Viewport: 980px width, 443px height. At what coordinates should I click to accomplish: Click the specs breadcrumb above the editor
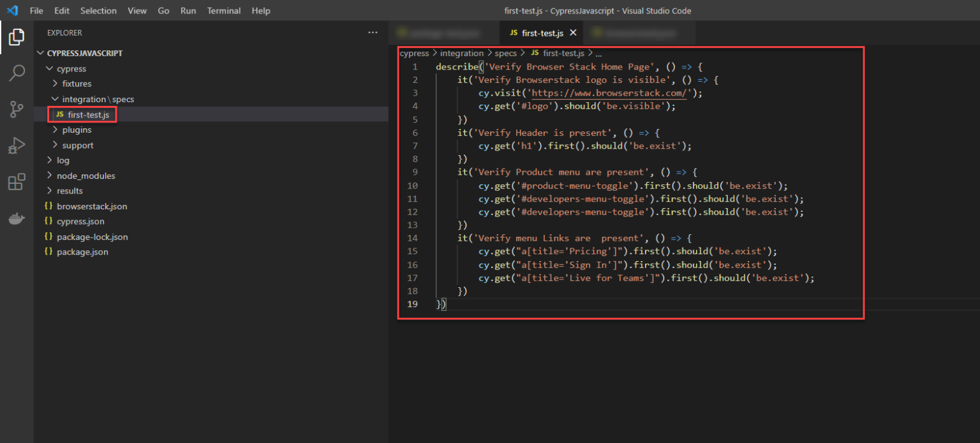[506, 53]
